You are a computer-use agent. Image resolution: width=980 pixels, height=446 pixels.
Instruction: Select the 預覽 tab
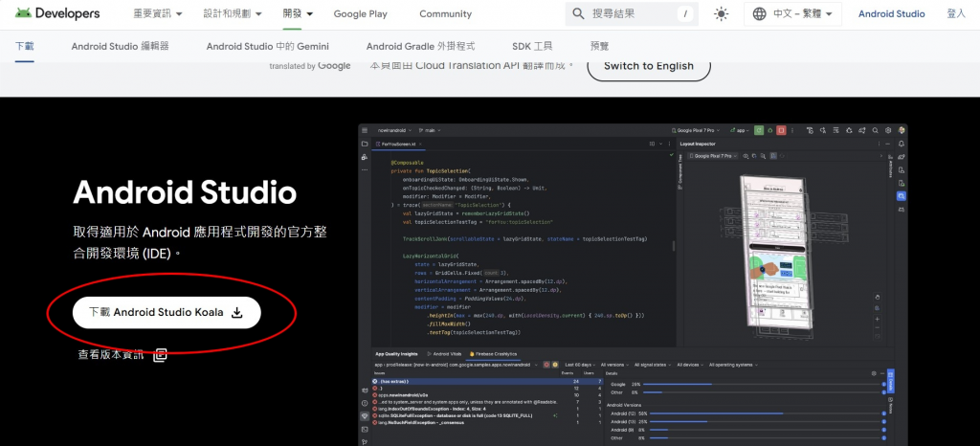(x=599, y=46)
